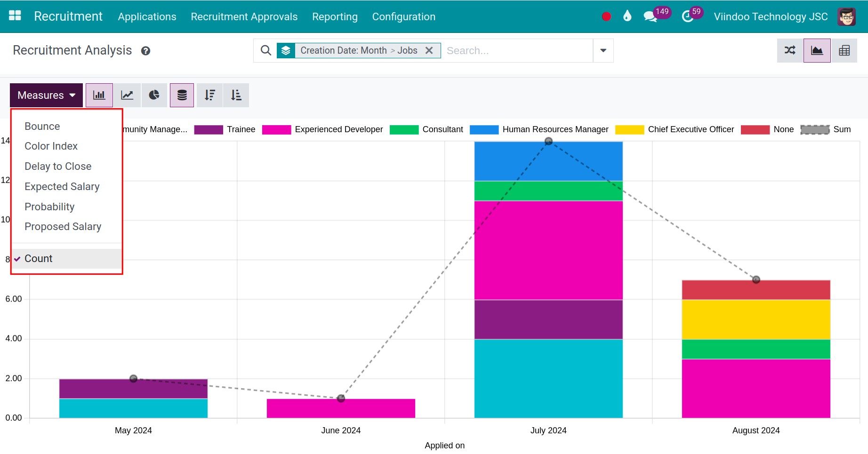Click into the Search field
This screenshot has width=868, height=454.
tap(517, 50)
